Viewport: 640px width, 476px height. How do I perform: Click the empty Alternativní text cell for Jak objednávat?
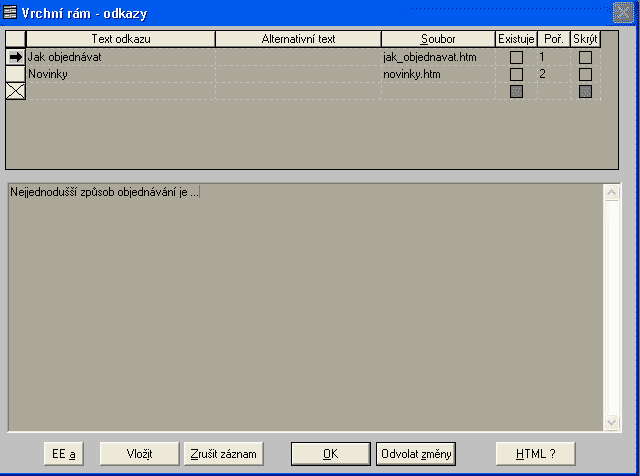[x=298, y=57]
